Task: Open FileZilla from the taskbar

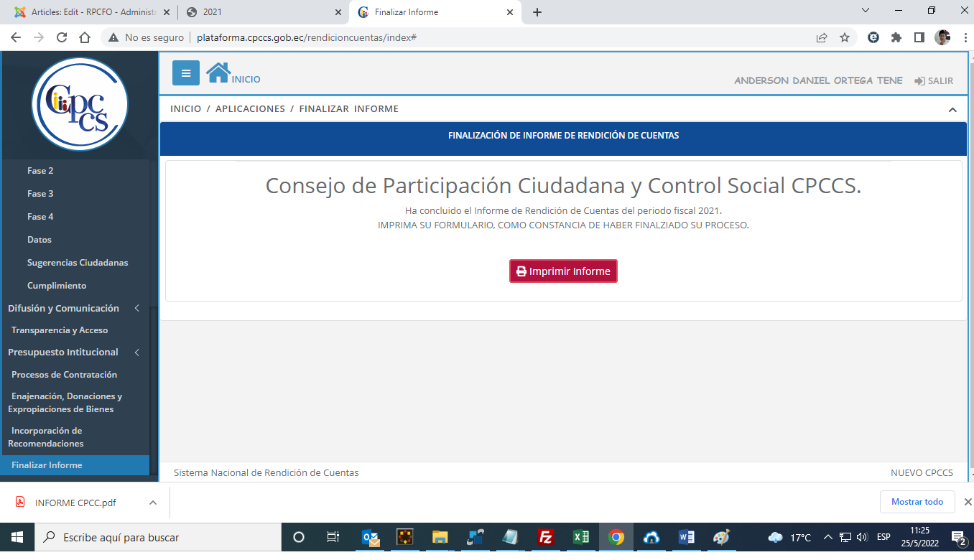Action: tap(546, 537)
